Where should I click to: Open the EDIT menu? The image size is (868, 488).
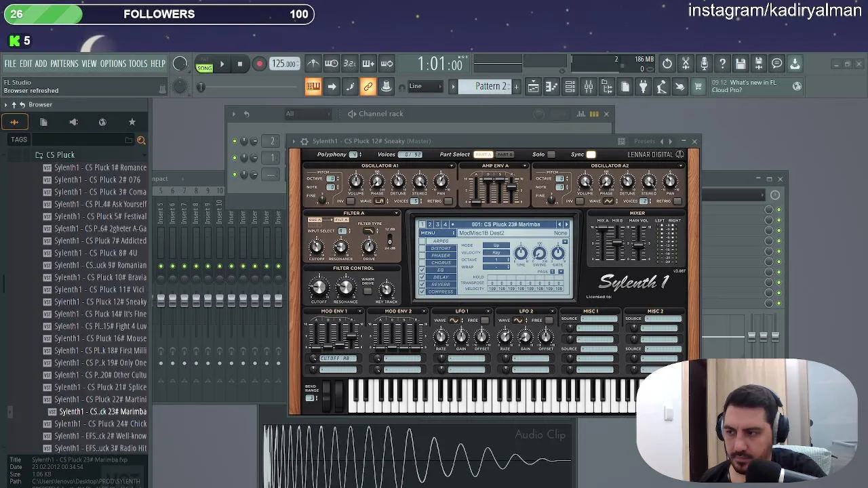click(26, 64)
